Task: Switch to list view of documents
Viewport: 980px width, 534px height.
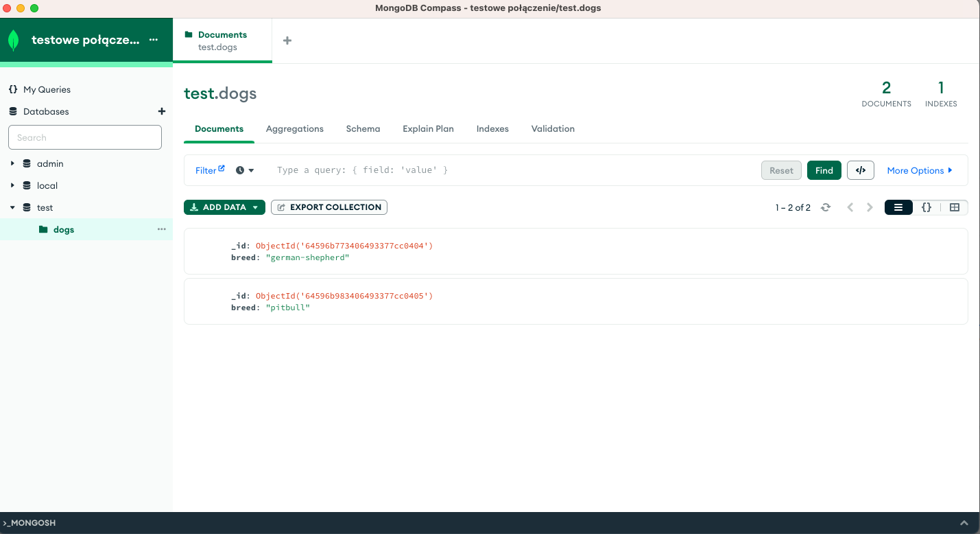Action: click(x=898, y=207)
